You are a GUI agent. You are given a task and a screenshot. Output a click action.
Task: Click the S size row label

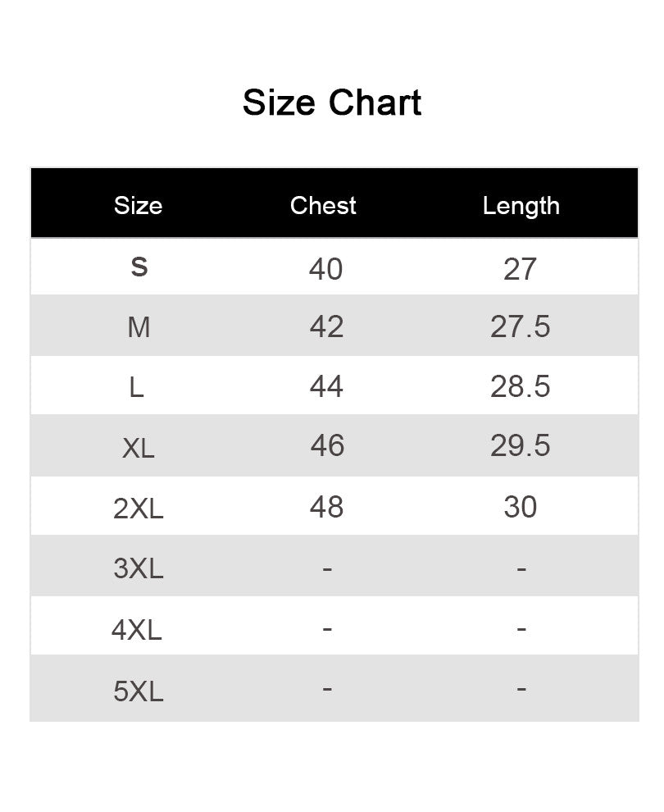tap(139, 267)
